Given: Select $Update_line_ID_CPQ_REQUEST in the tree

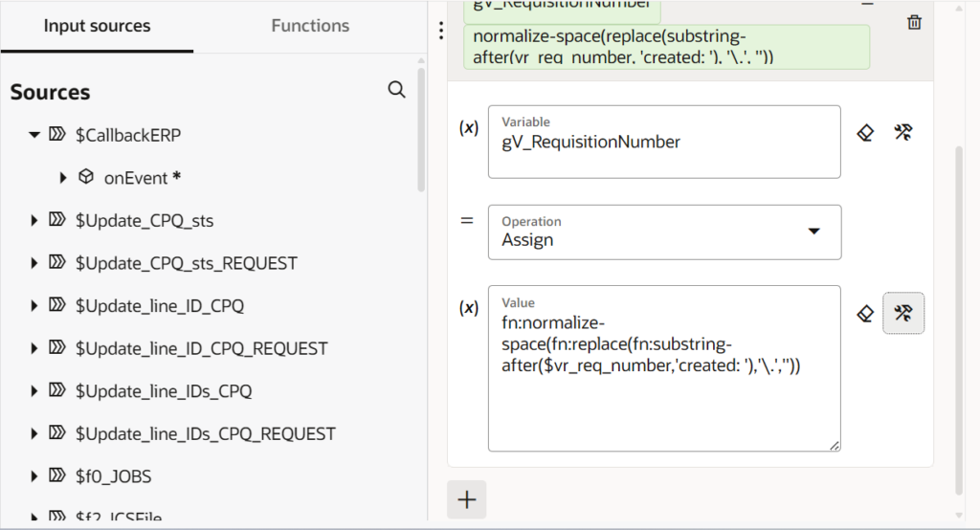Looking at the screenshot, I should tap(201, 348).
